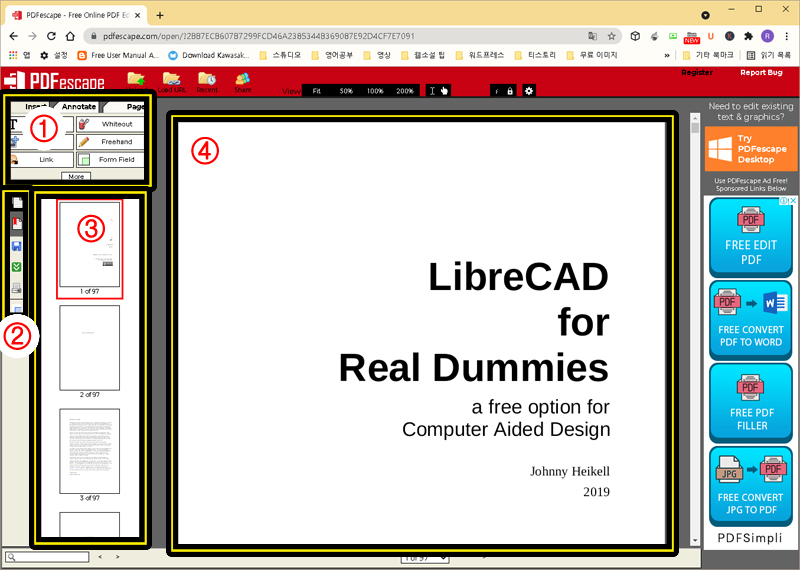Open the settings gear in PDFescape toolbar
Viewport: 800px width, 570px height.
529,91
